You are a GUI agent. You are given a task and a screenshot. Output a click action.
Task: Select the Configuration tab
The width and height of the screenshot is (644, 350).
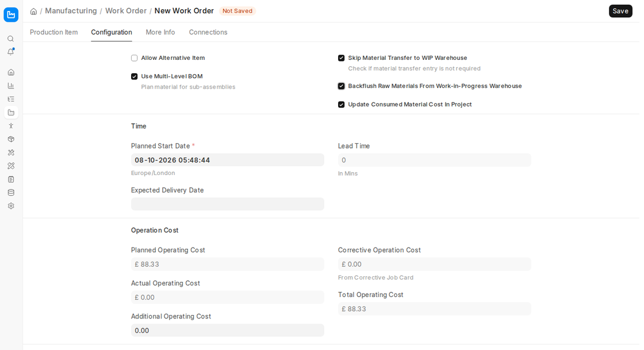pyautogui.click(x=112, y=32)
